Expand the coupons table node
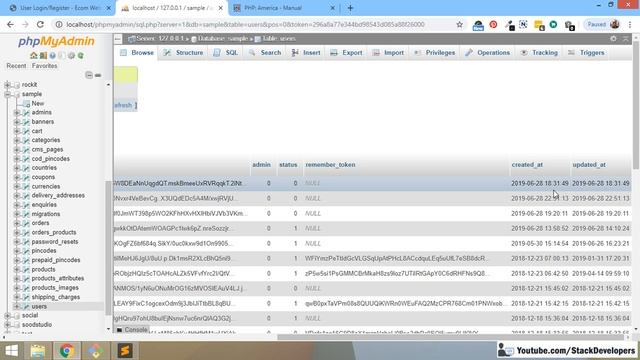 pos(17,177)
